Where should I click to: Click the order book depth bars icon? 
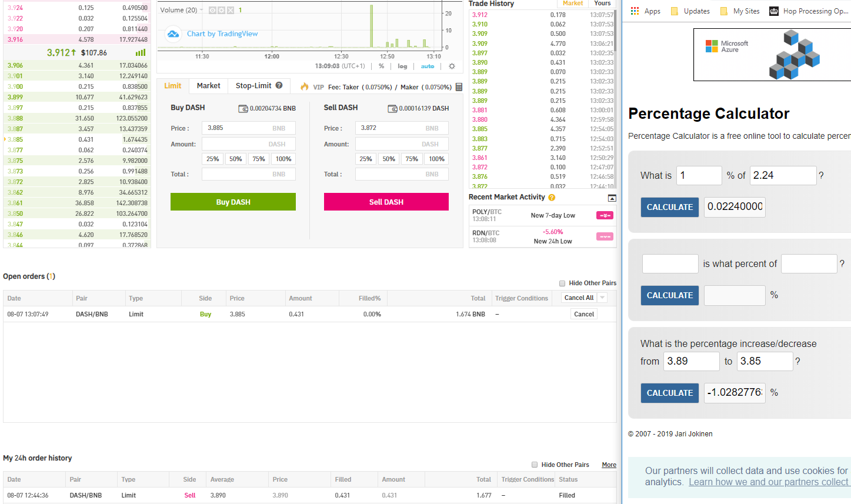coord(141,53)
